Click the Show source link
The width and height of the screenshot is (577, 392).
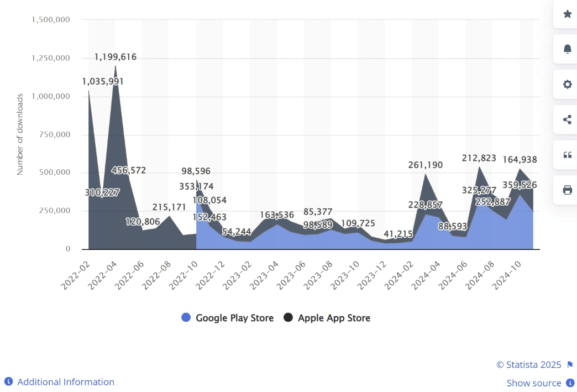coord(533,383)
